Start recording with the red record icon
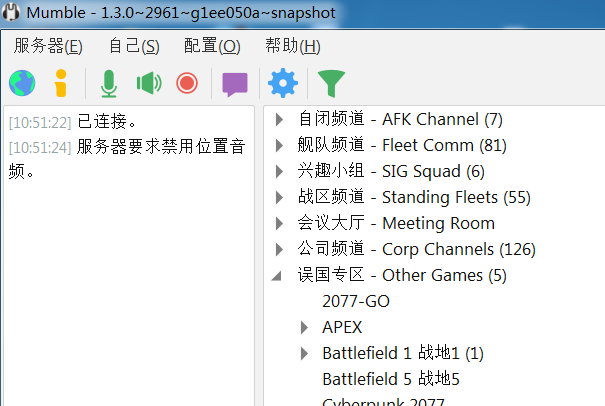The width and height of the screenshot is (605, 406). point(187,83)
